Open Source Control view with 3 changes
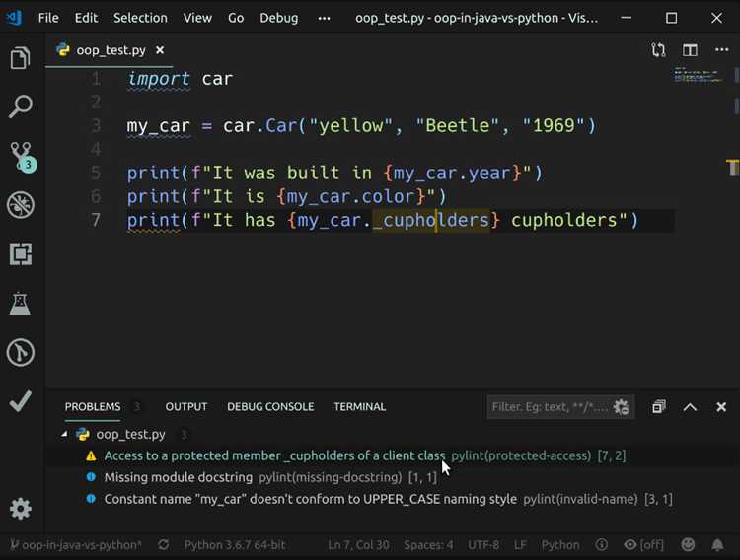This screenshot has height=560, width=740. point(22,156)
